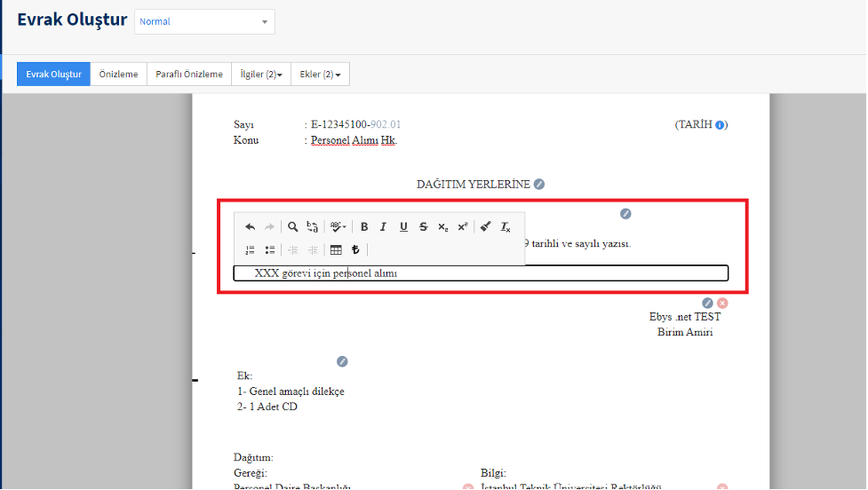Open Find with the magnifier icon
Screen dimensions: 868x490
[x=293, y=226]
